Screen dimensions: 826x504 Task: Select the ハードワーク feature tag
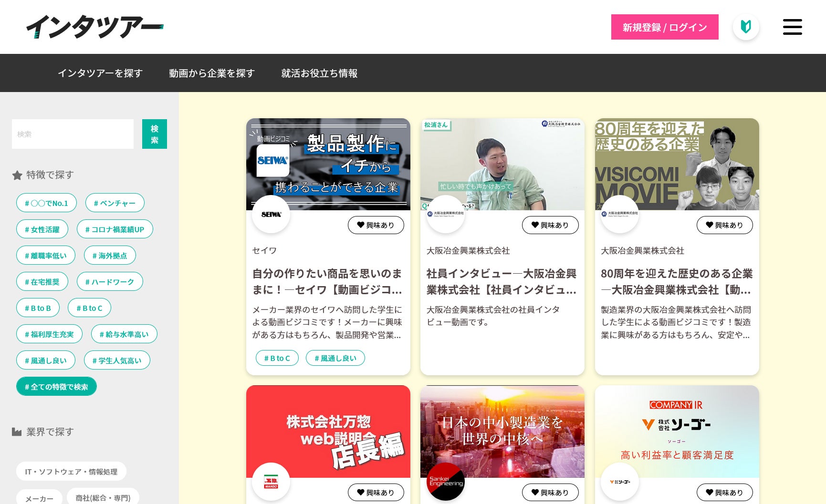click(x=110, y=282)
